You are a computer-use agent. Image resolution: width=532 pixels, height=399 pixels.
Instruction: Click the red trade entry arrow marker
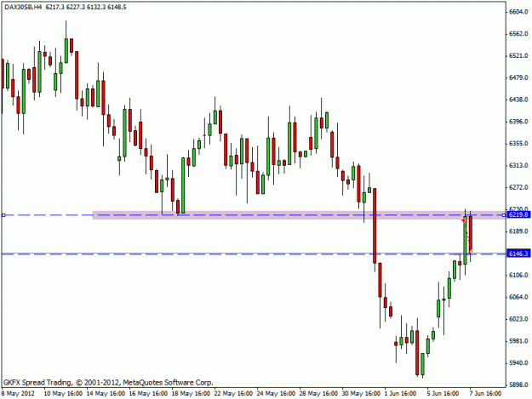coord(463,220)
